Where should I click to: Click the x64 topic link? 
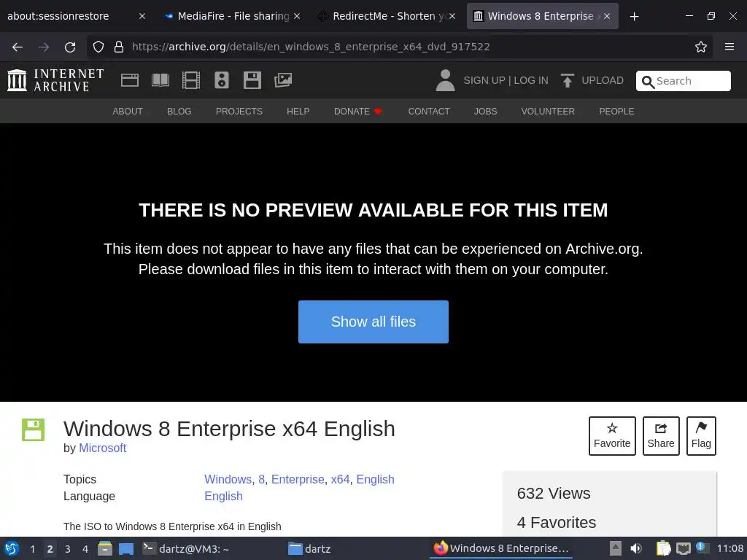[x=340, y=480]
